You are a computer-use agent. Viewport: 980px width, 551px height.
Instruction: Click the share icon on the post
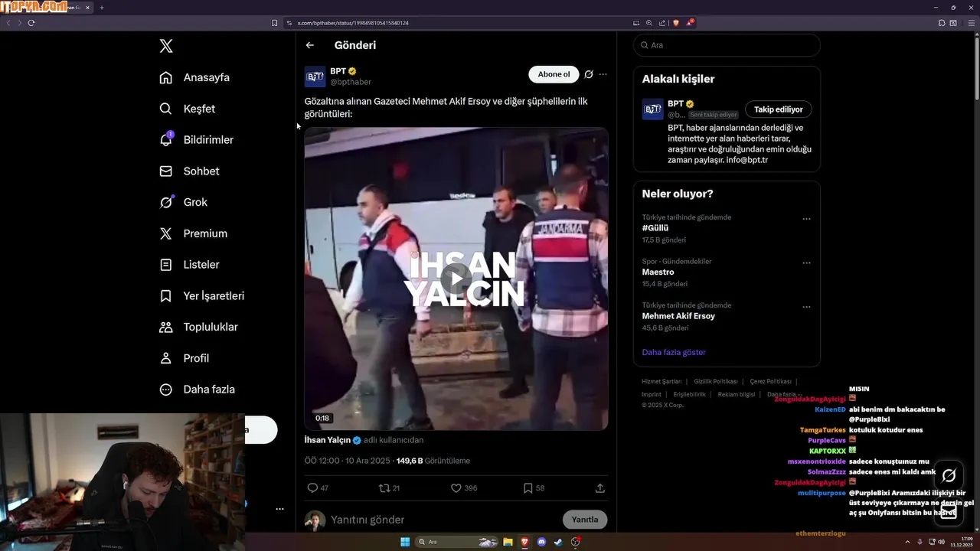[x=600, y=487]
